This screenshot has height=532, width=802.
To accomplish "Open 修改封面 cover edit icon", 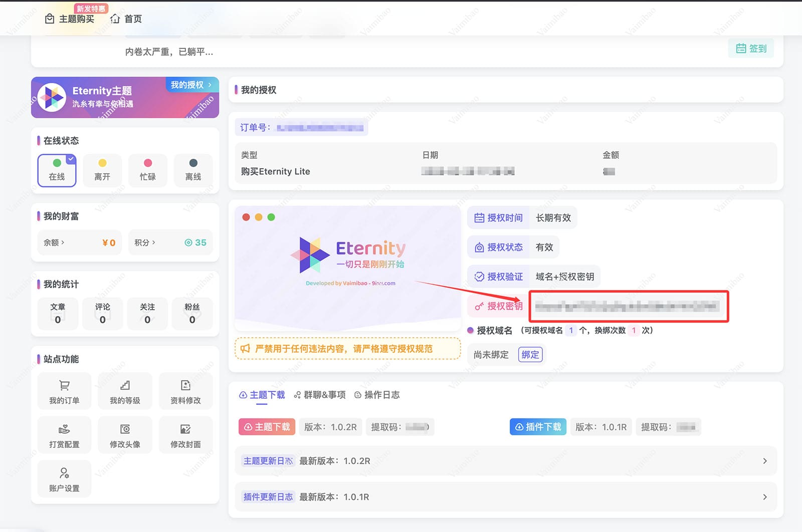I will point(185,430).
